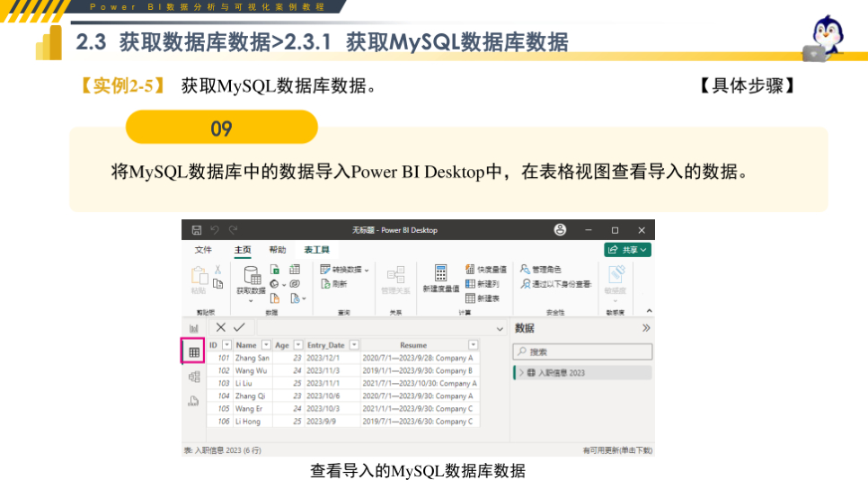Viewport: 868px width, 489px height.
Task: Undo using the title-bar undo arrow
Action: [215, 230]
